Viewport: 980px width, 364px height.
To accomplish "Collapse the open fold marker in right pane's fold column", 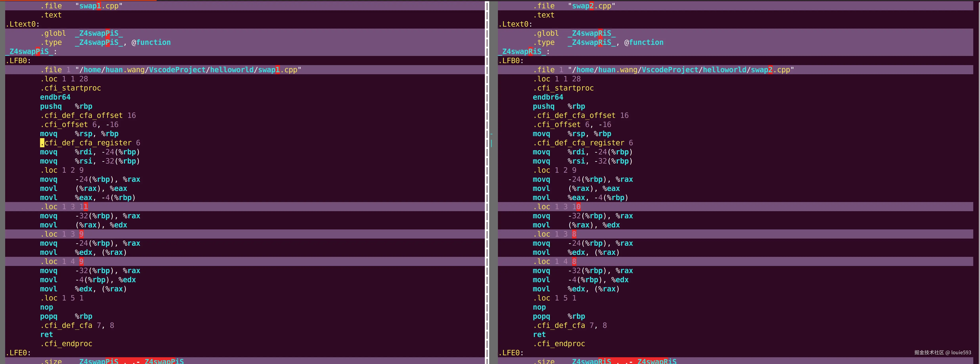I will 491,134.
